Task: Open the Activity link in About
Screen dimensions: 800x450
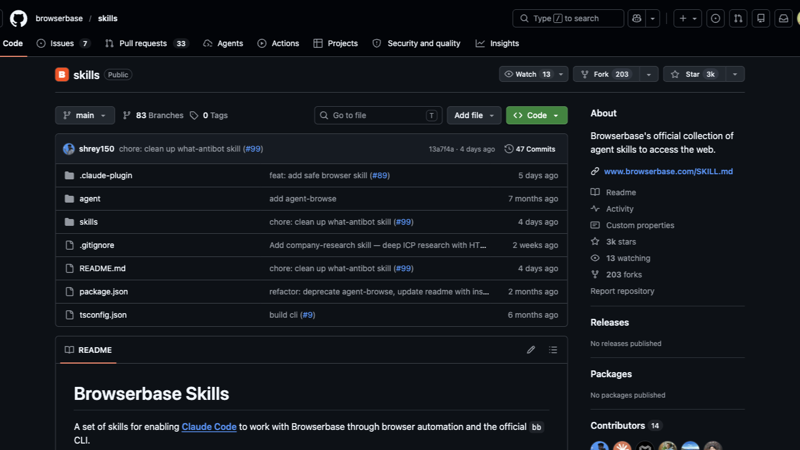Action: click(x=619, y=209)
